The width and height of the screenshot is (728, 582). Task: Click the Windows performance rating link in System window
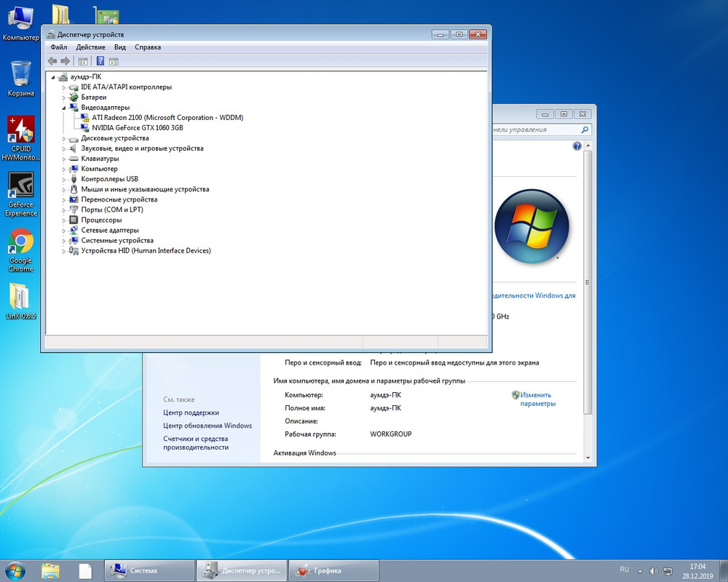534,295
